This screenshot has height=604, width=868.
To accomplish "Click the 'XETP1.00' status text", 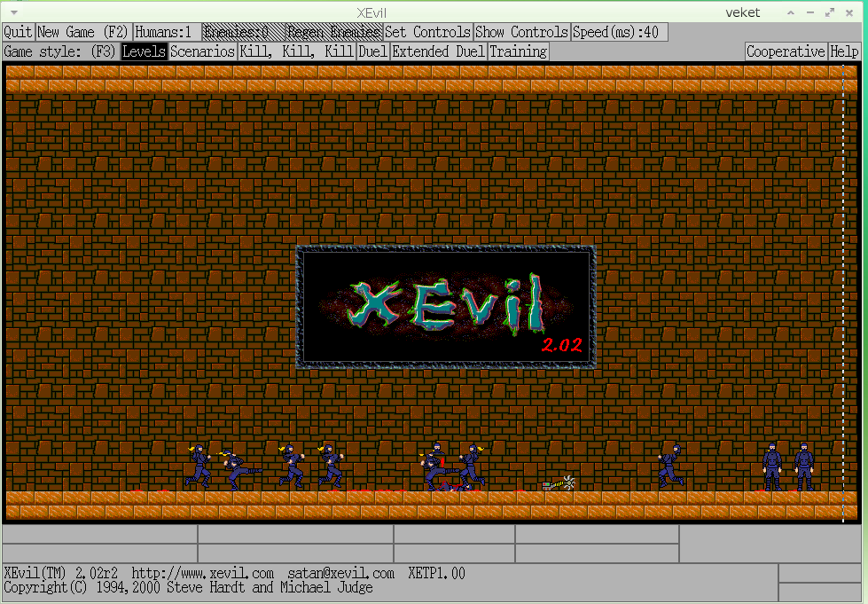I will point(437,573).
